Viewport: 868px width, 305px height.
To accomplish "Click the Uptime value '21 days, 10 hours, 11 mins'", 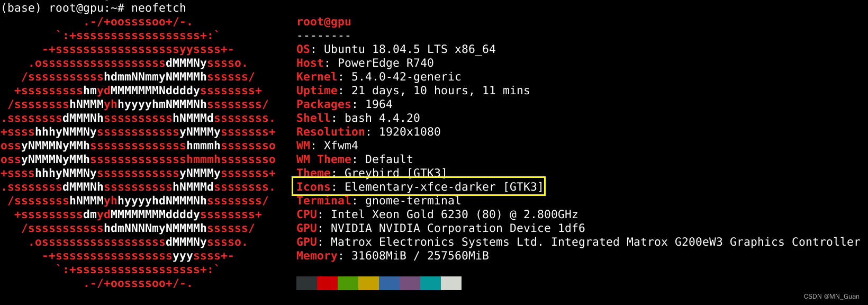I will tap(441, 91).
